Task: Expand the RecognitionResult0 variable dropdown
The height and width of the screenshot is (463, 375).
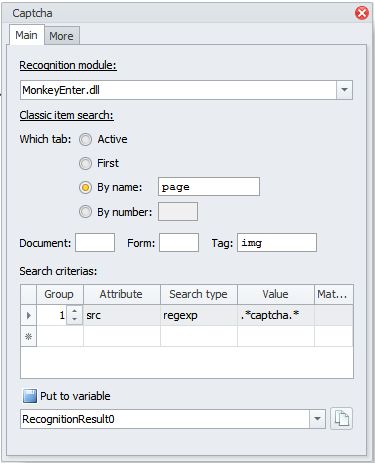Action: 317,419
